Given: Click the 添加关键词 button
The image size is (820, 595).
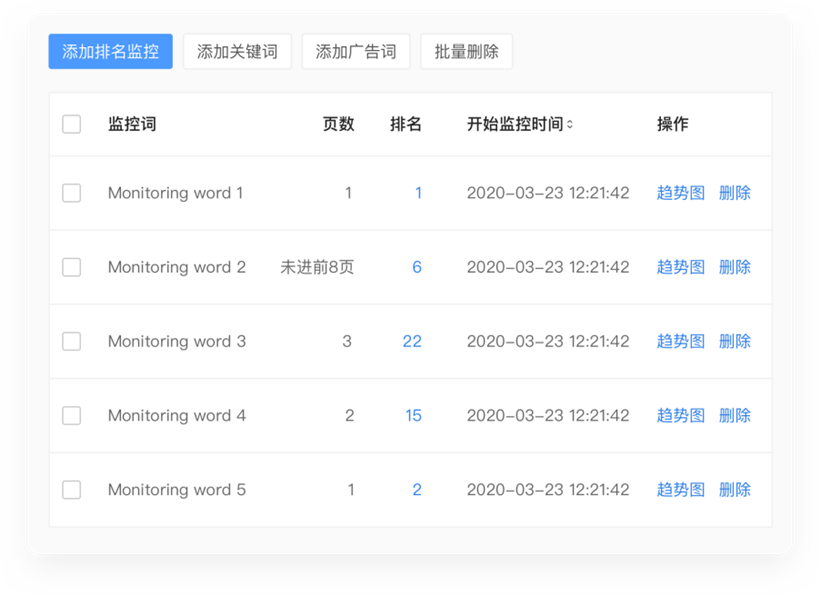Looking at the screenshot, I should tap(237, 51).
